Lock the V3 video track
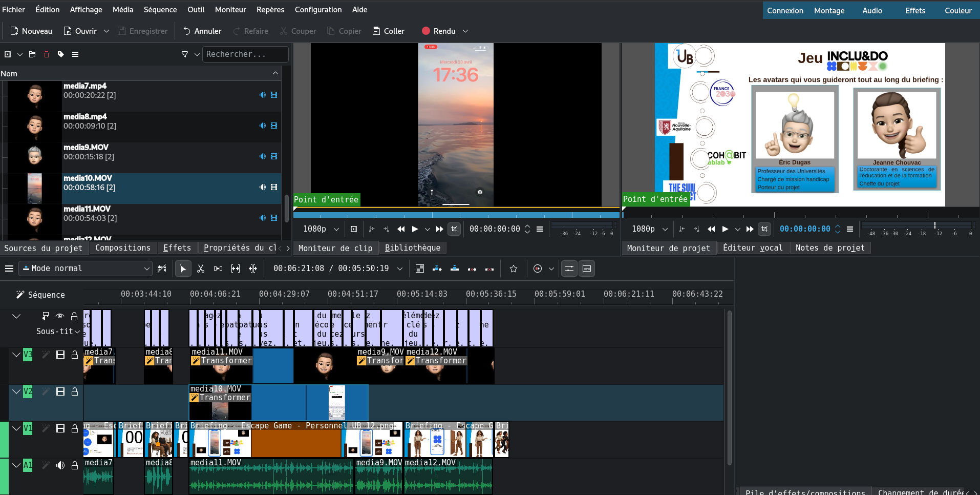 pos(75,355)
